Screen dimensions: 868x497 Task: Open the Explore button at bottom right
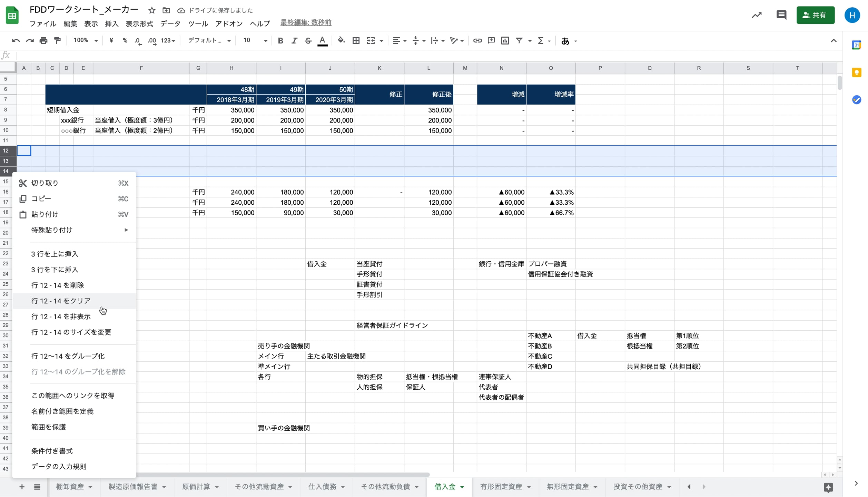pyautogui.click(x=828, y=487)
